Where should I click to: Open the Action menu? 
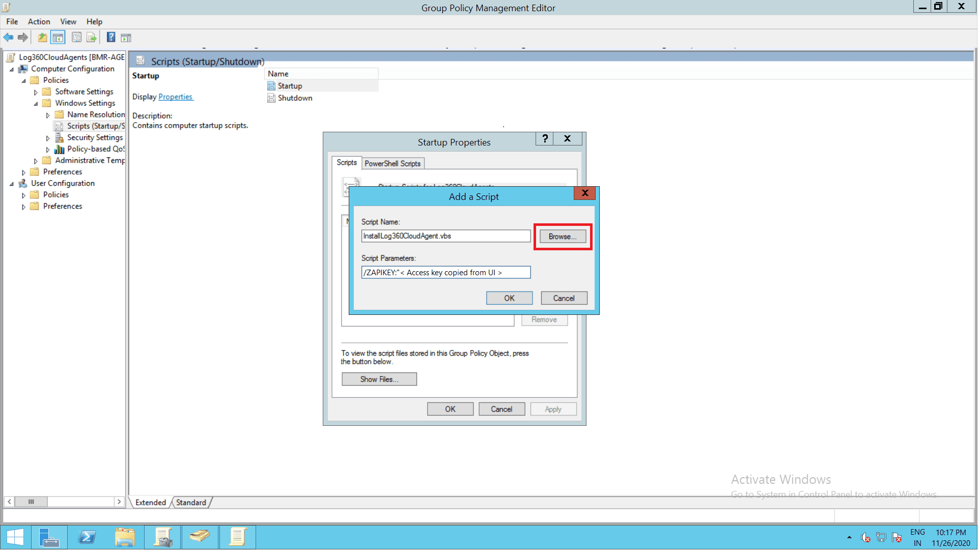coord(39,21)
